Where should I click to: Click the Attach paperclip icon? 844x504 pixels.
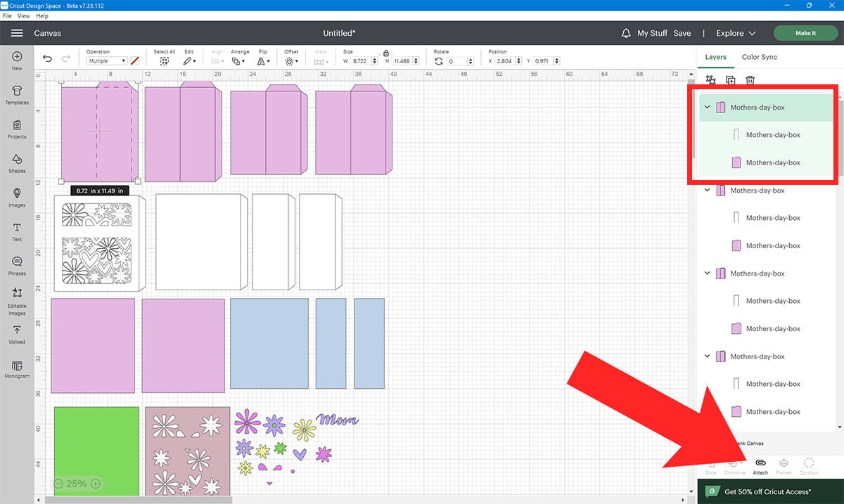point(760,463)
